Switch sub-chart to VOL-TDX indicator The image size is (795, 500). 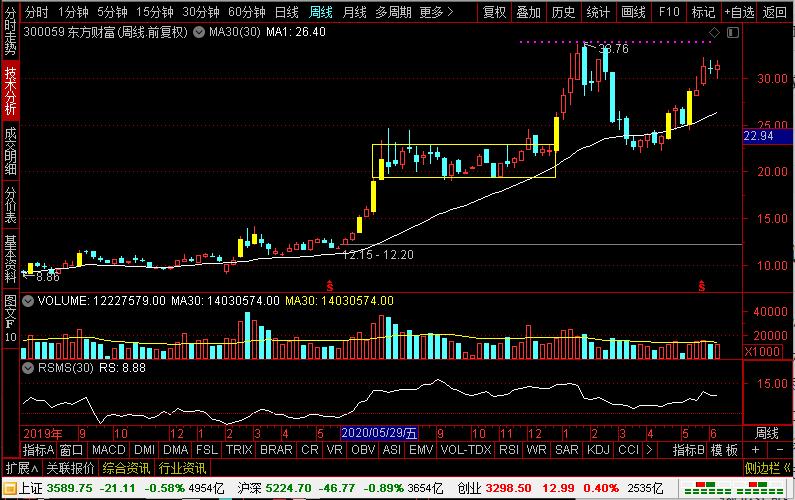[x=466, y=450]
